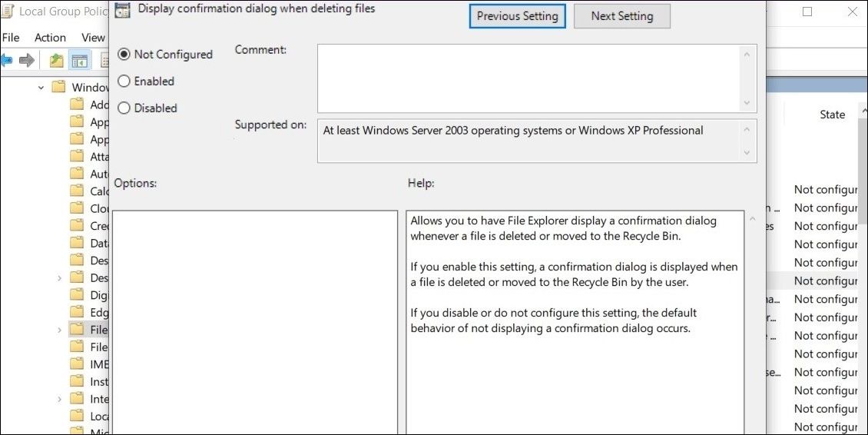The width and height of the screenshot is (868, 435).
Task: Click the Help text scrollbar up arrow
Action: (x=752, y=220)
